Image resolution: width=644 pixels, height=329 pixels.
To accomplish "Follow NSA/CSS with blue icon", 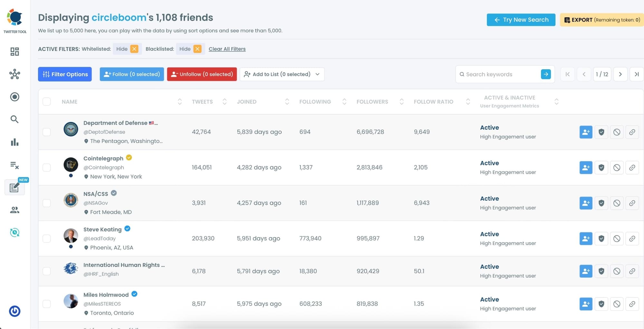I will tap(586, 203).
